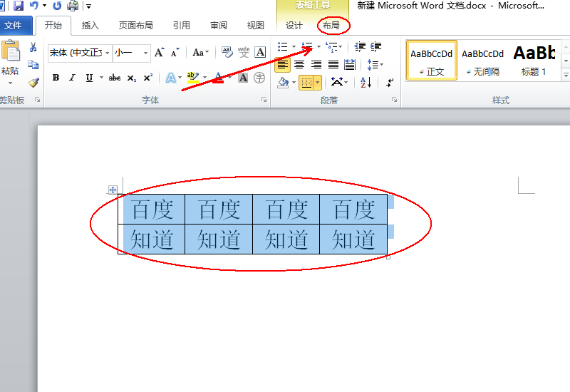The height and width of the screenshot is (392, 570).
Task: Switch to the 插入 tab
Action: click(x=90, y=26)
